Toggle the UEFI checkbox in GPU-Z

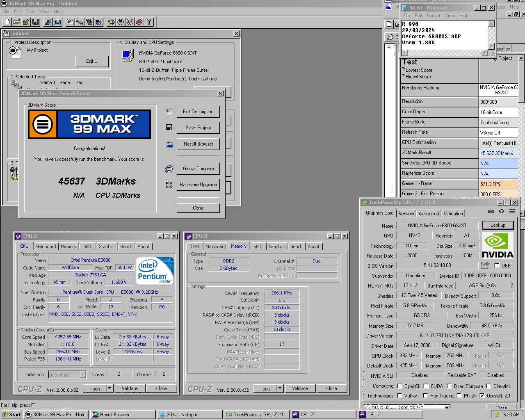[497, 265]
